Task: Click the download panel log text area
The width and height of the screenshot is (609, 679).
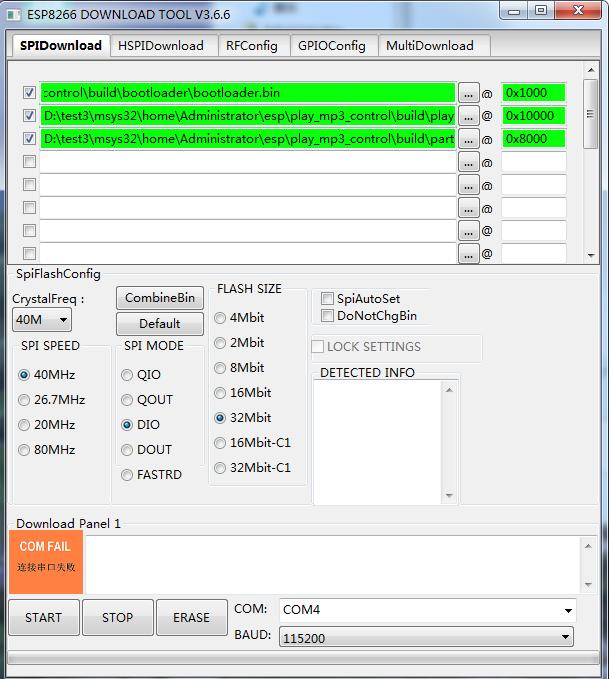Action: pos(333,564)
